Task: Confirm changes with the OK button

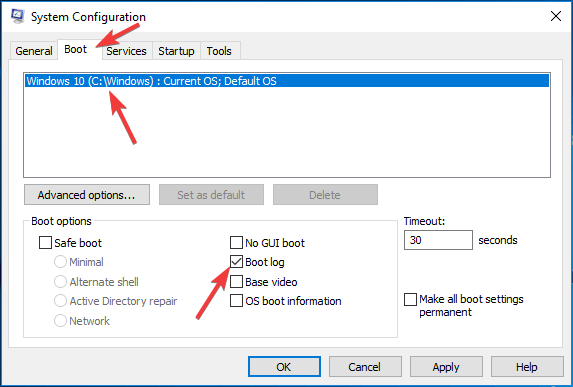Action: pyautogui.click(x=284, y=367)
